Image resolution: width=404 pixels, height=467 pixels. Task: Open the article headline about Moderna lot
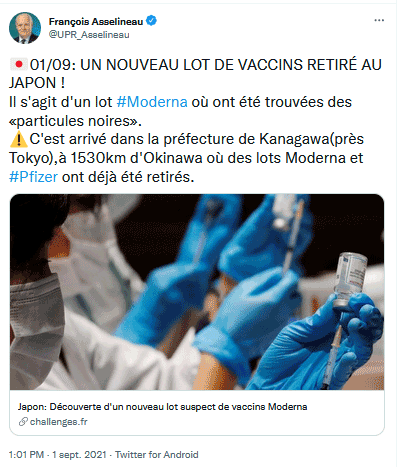[162, 407]
